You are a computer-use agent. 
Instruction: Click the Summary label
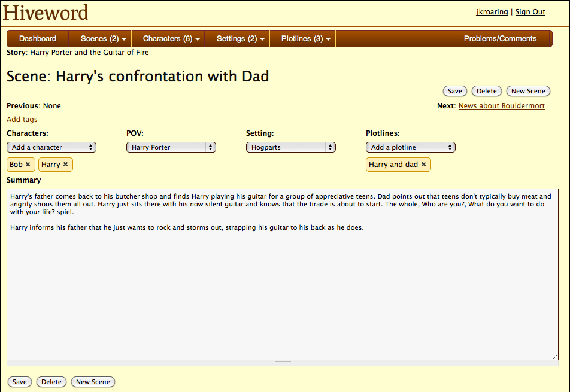(23, 180)
